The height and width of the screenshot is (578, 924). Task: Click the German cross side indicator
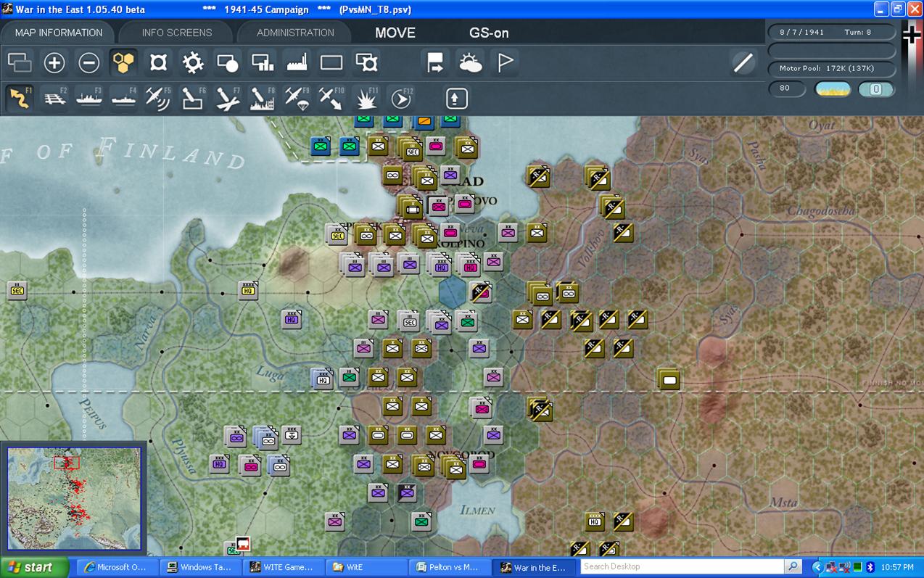(912, 34)
